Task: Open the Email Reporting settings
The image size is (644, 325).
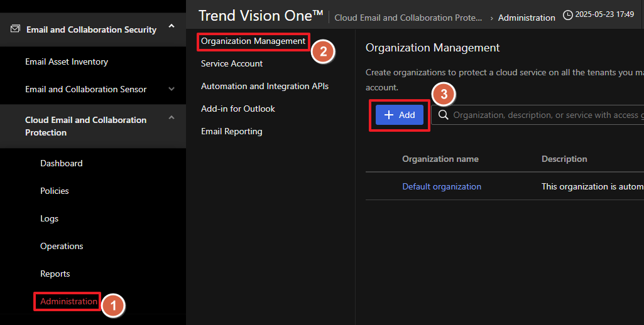Action: point(232,131)
